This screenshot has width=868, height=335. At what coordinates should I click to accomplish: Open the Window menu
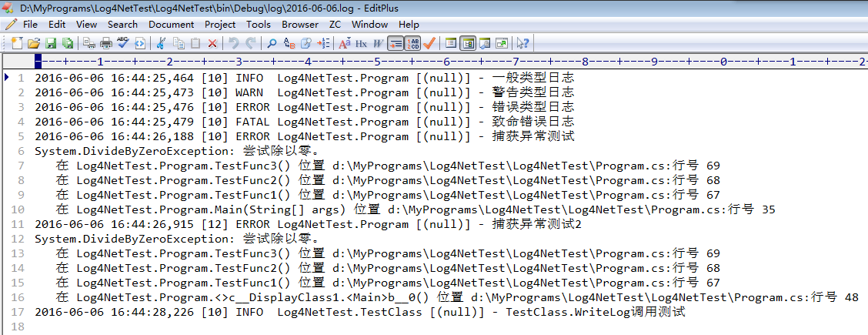coord(370,25)
